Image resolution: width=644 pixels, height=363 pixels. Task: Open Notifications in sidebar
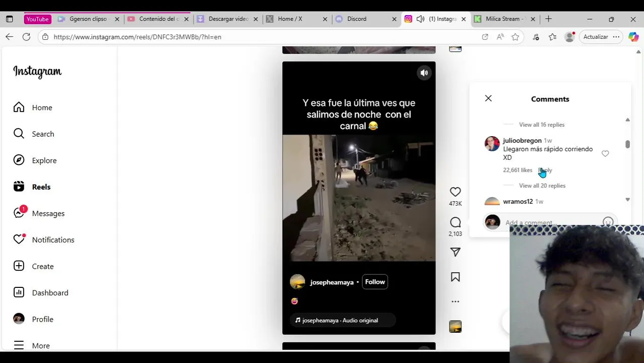(x=44, y=239)
